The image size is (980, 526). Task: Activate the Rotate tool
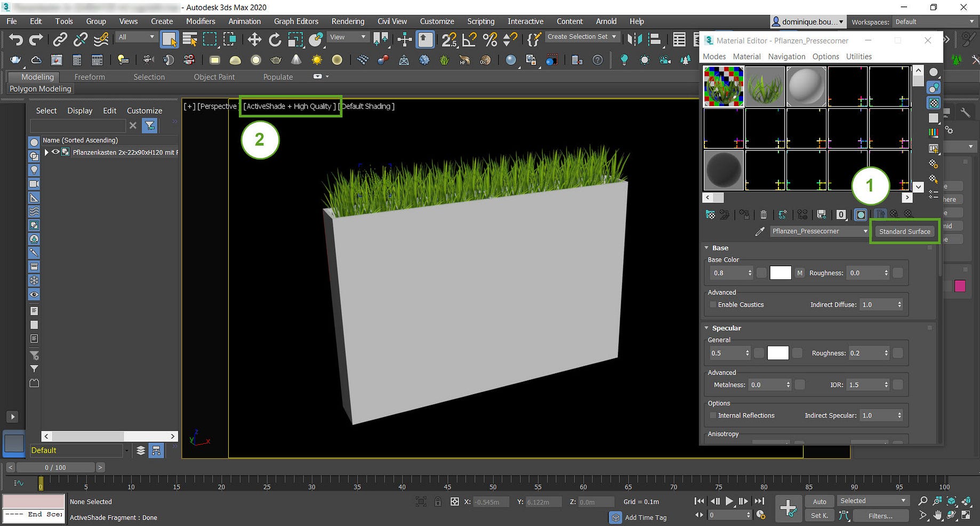(275, 40)
